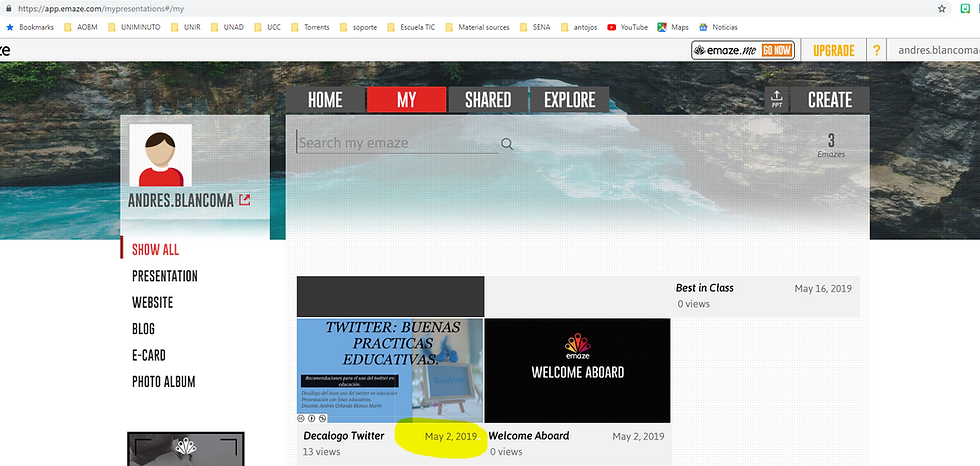
Task: Click the 13 views text
Action: (321, 451)
